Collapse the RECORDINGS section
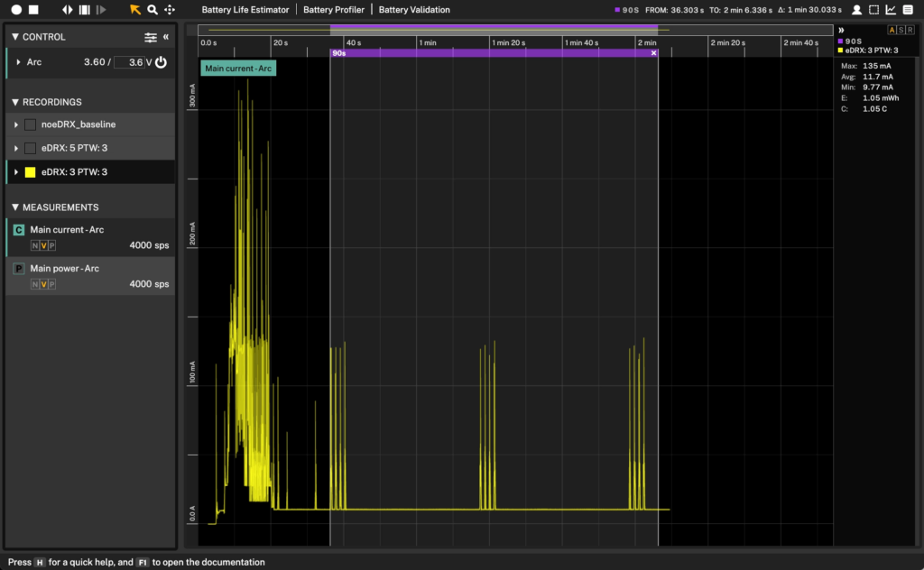The width and height of the screenshot is (924, 570). point(15,102)
